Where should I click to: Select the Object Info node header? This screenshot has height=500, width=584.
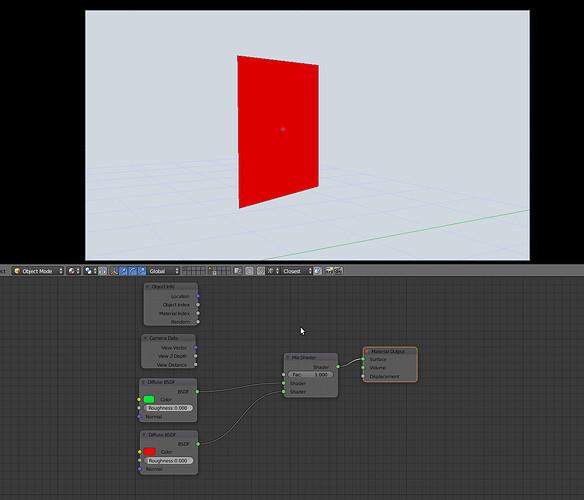tap(171, 287)
